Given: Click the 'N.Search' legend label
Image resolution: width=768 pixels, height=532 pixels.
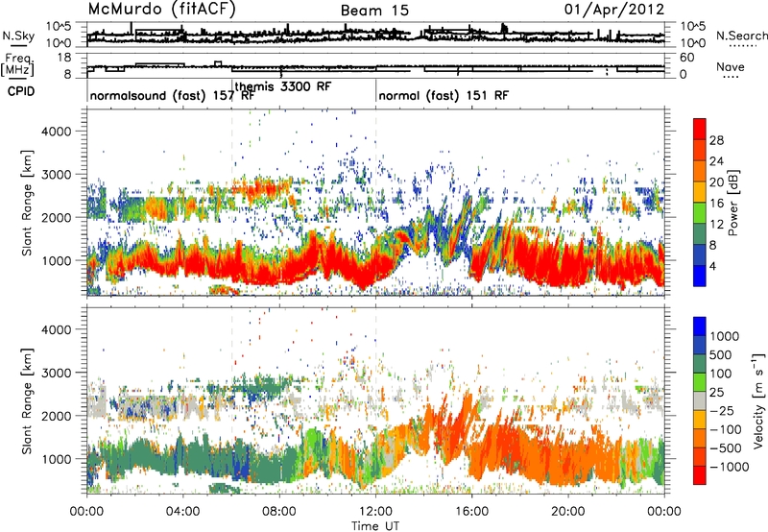Looking at the screenshot, I should coord(741,36).
